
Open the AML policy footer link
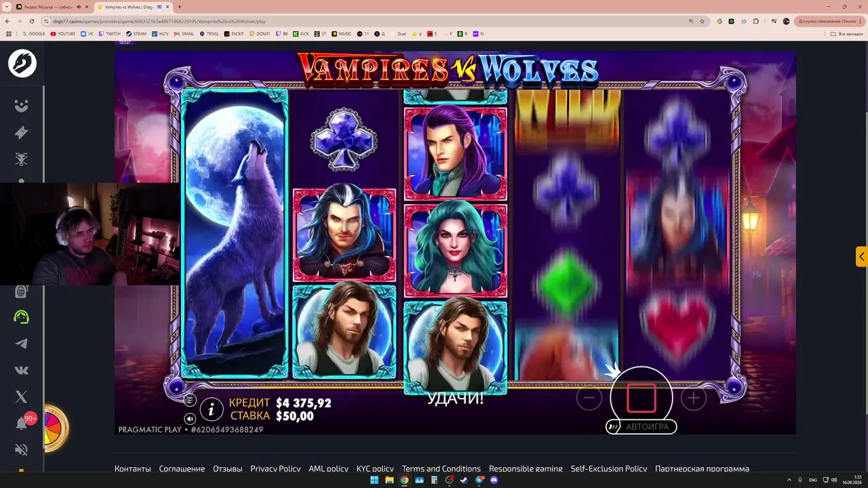coord(328,468)
